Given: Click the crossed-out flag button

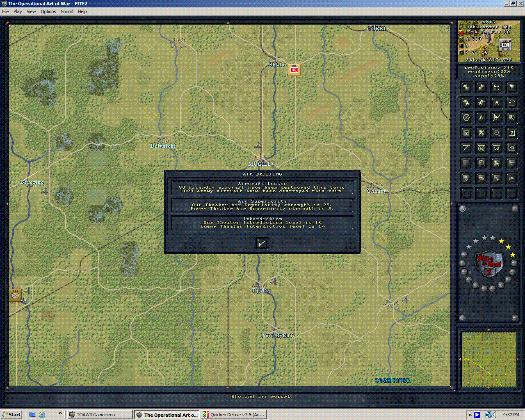Looking at the screenshot, I should 511,117.
